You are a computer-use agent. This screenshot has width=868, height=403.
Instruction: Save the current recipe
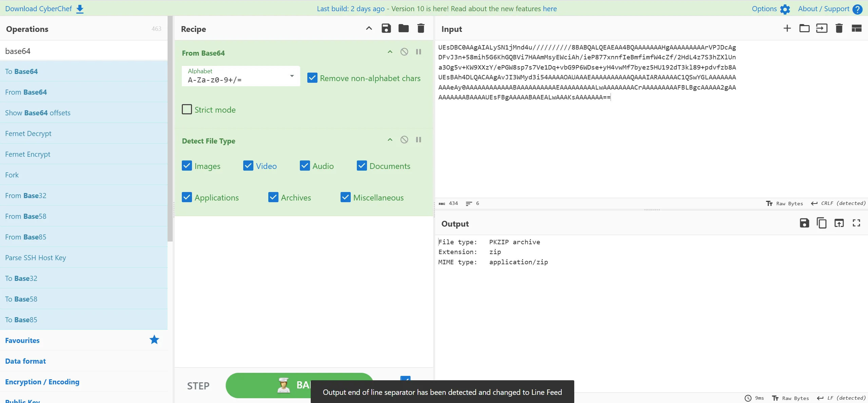click(x=386, y=28)
